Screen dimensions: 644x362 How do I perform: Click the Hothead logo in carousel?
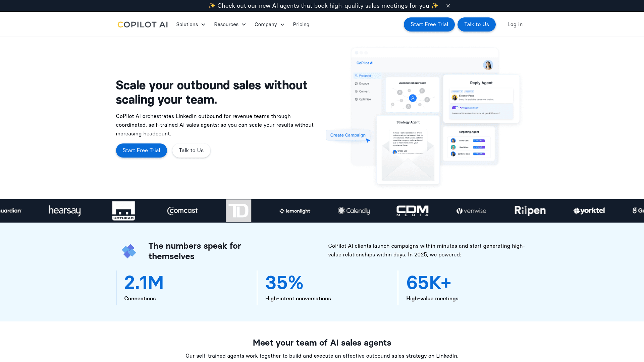[x=123, y=211]
